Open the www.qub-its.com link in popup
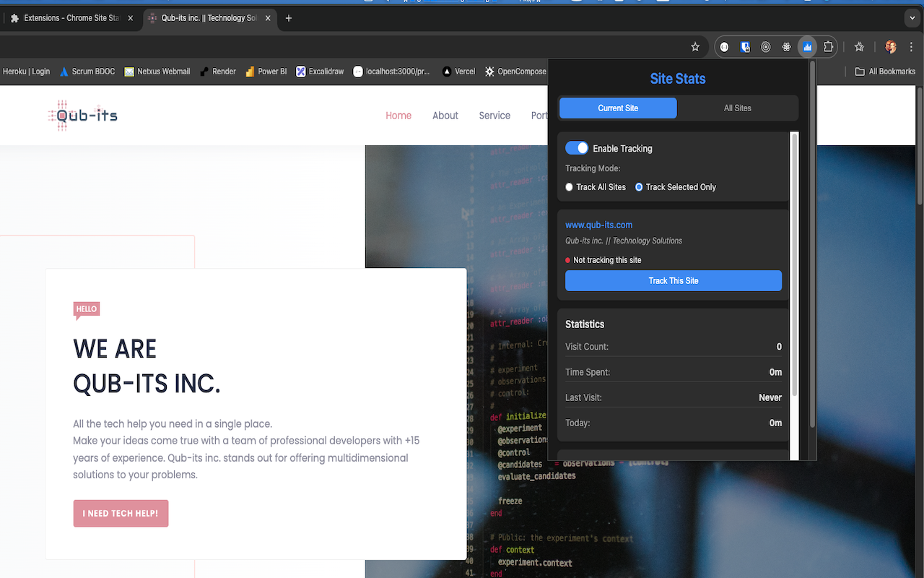 pyautogui.click(x=598, y=225)
